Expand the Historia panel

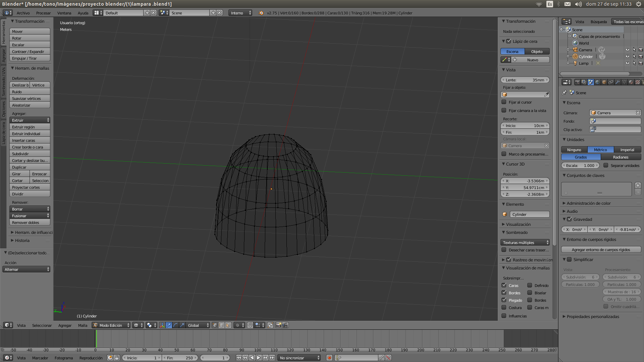pyautogui.click(x=22, y=241)
